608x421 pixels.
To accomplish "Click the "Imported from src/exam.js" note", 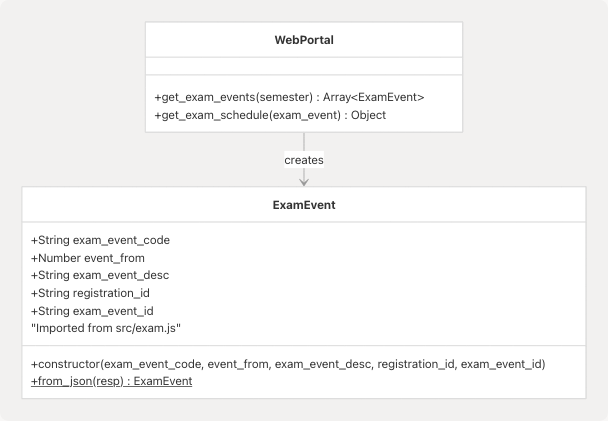I will click(105, 328).
